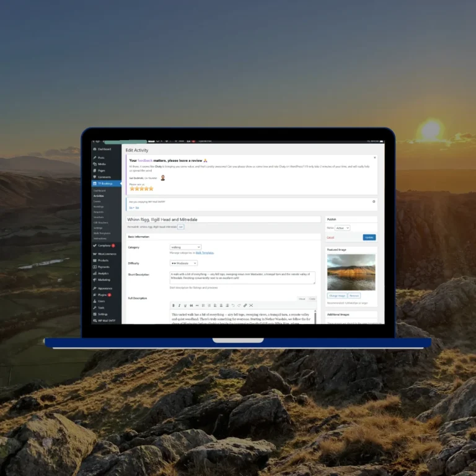Open Plugins in the sidebar
The width and height of the screenshot is (476, 476).
[106, 295]
